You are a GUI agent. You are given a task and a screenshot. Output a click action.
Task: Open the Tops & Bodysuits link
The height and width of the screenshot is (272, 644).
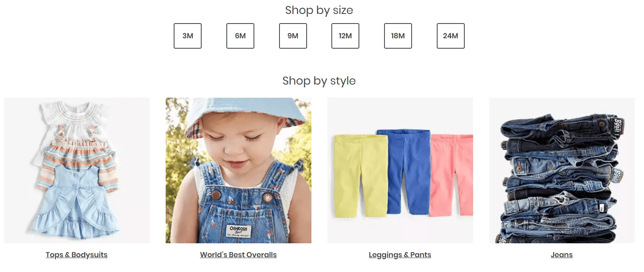(77, 255)
